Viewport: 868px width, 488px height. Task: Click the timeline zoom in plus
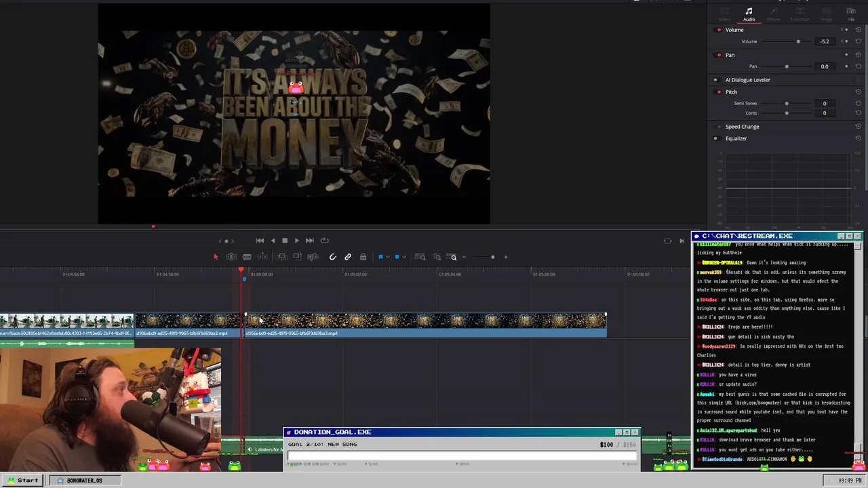pos(505,257)
